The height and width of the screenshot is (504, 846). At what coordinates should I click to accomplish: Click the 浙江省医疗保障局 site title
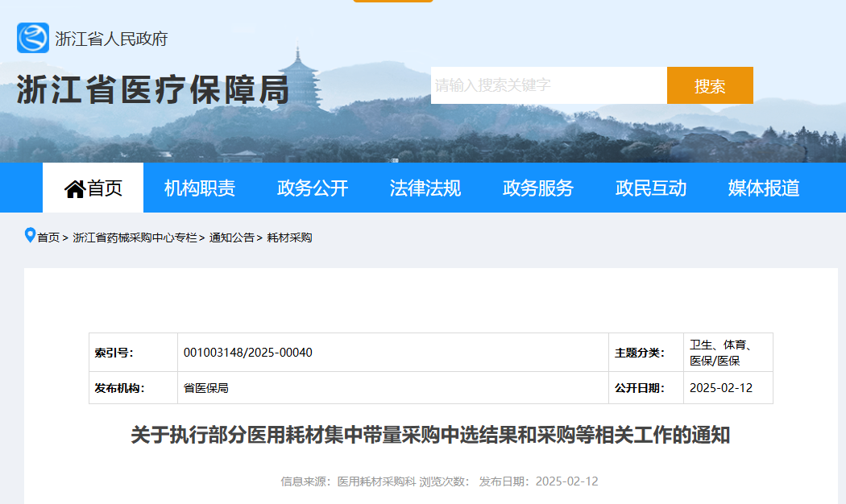tap(153, 90)
